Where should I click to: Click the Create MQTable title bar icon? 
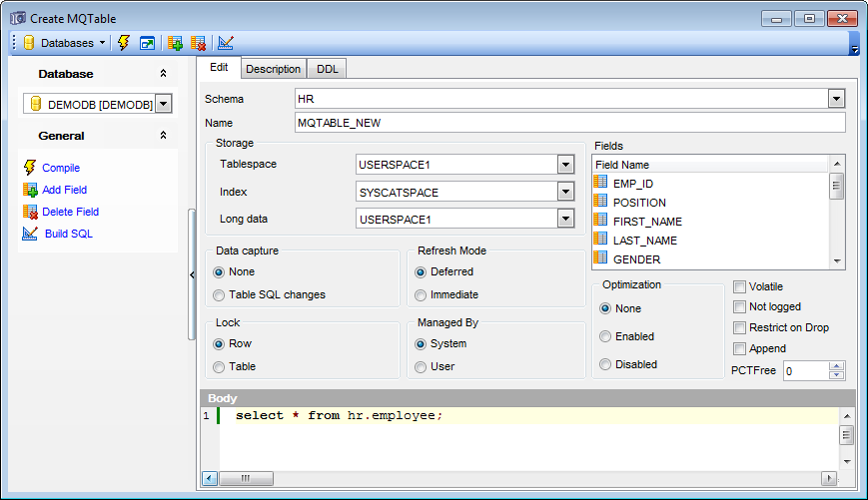pos(18,18)
